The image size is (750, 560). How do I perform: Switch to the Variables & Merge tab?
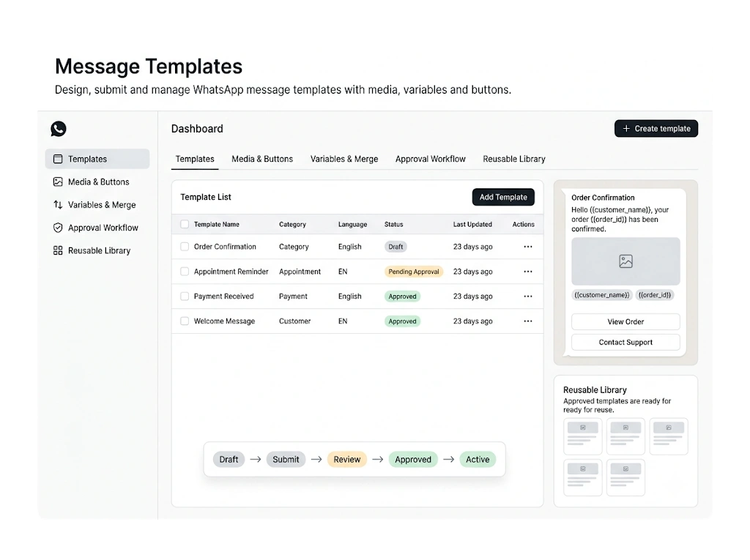(344, 160)
